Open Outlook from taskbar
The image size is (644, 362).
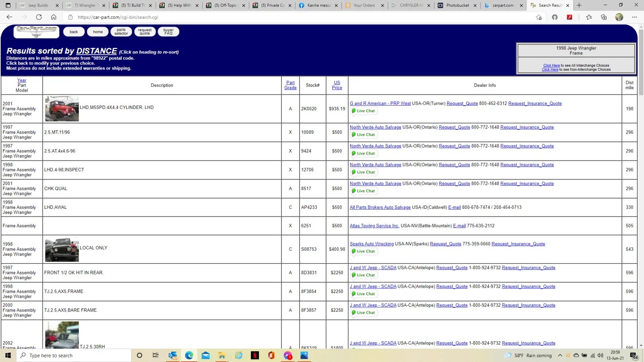172,355
